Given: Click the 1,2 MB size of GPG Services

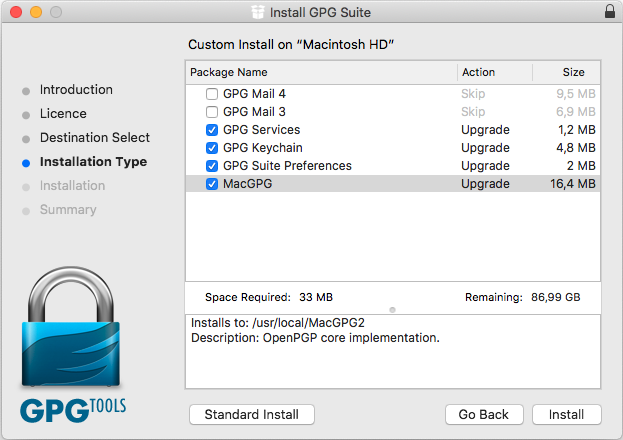Looking at the screenshot, I should click(x=577, y=130).
